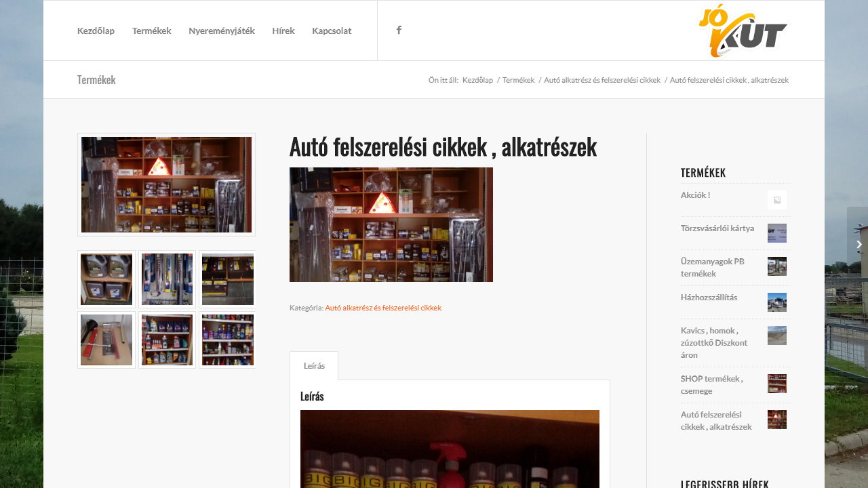Click the LEGFRISSEBB HÍREK sidebar heading
The image size is (868, 488).
pyautogui.click(x=725, y=484)
